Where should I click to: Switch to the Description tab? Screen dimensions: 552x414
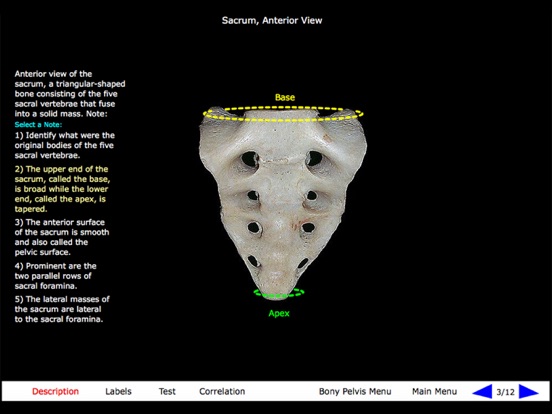pyautogui.click(x=55, y=391)
